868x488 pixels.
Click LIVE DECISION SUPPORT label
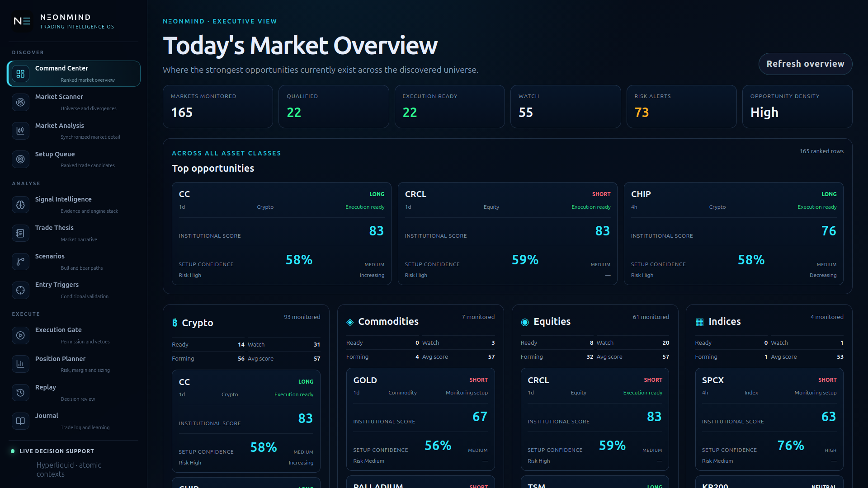tap(57, 451)
